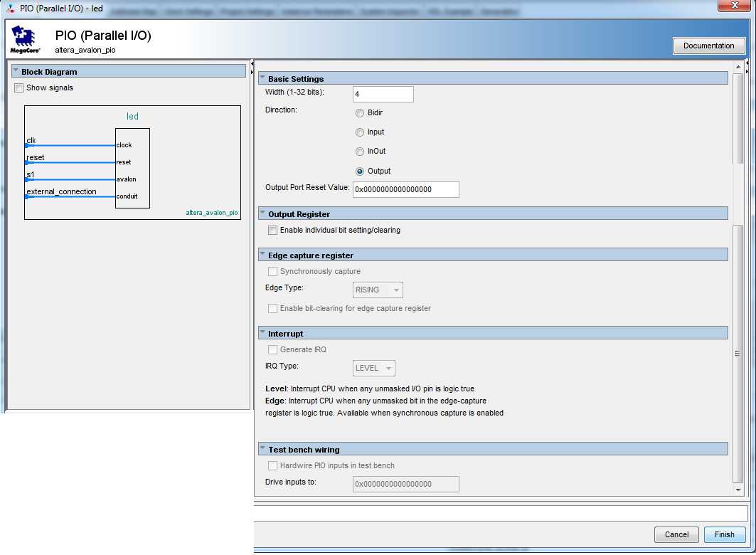Viewport: 756px width, 555px height.
Task: Click the MegaCore logo icon
Action: pyautogui.click(x=25, y=40)
